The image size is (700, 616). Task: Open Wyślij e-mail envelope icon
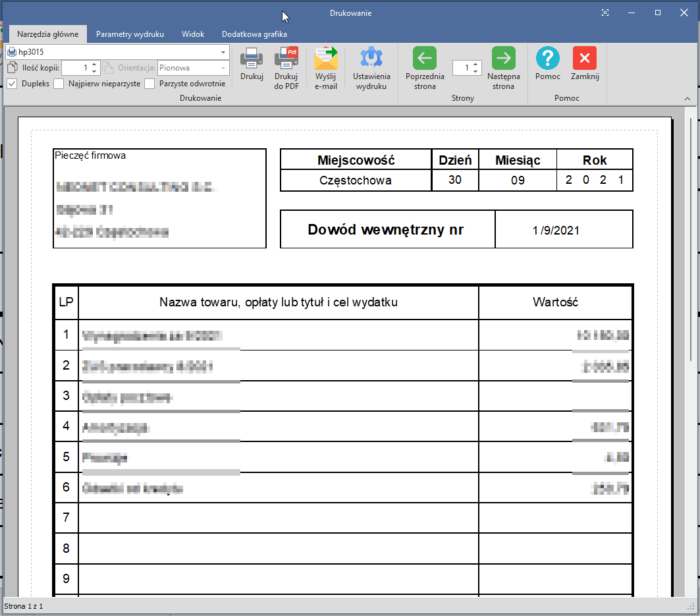(325, 60)
